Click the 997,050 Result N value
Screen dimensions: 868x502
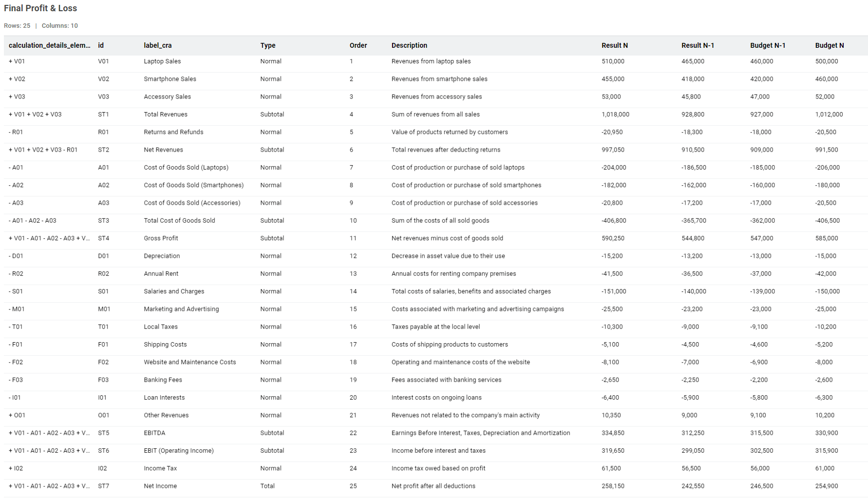click(x=613, y=150)
